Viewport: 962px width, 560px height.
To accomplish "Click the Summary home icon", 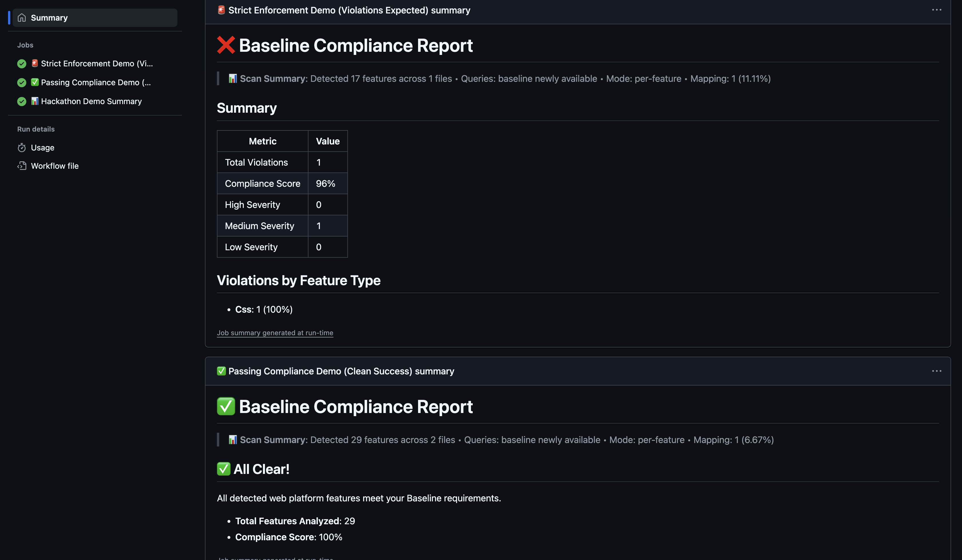I will pyautogui.click(x=22, y=17).
